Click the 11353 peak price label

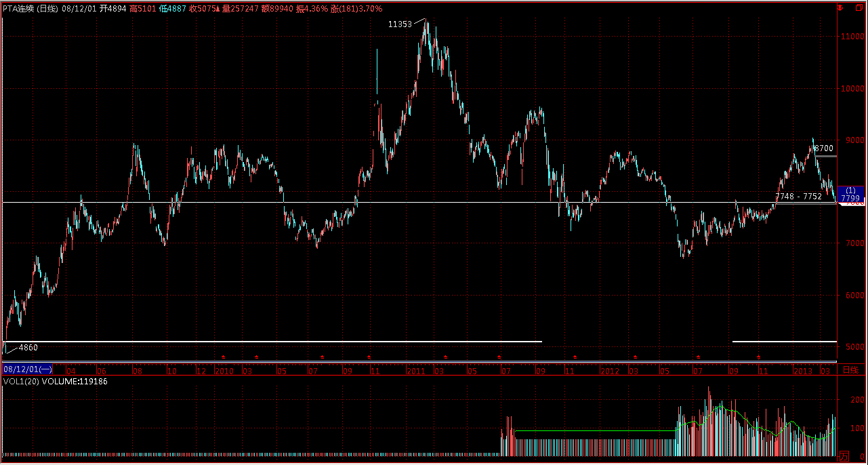[400, 24]
